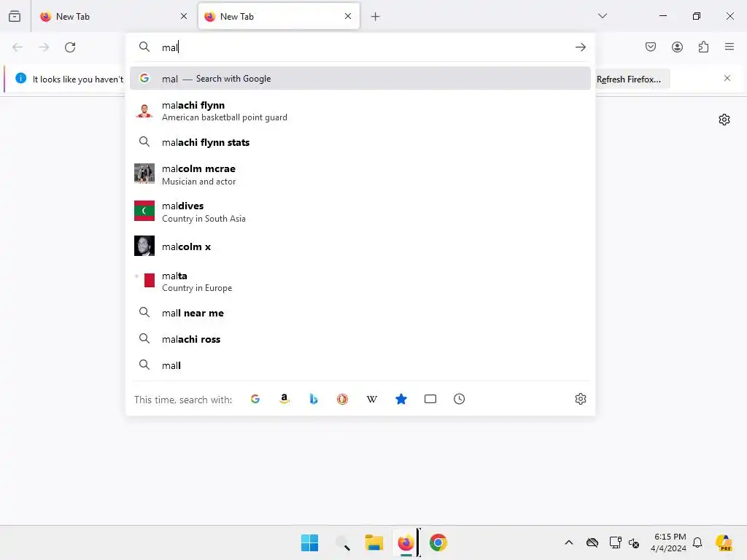The height and width of the screenshot is (560, 747).
Task: Dismiss the refresh Firefox notification
Action: pyautogui.click(x=727, y=78)
